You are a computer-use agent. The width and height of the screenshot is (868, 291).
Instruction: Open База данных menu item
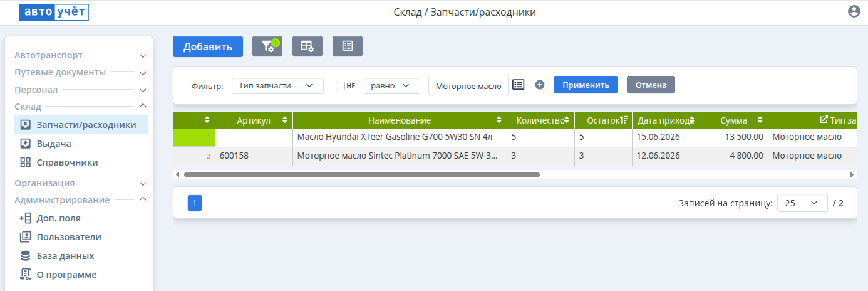point(81,256)
